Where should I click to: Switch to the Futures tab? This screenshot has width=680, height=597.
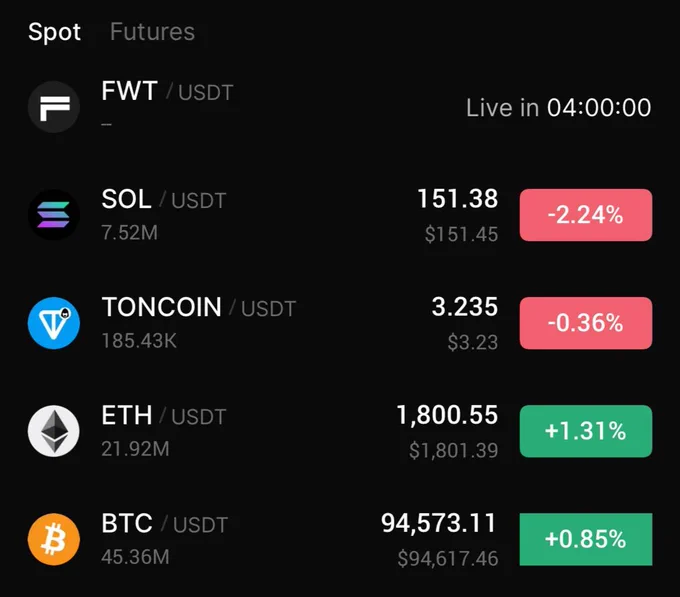tap(152, 32)
